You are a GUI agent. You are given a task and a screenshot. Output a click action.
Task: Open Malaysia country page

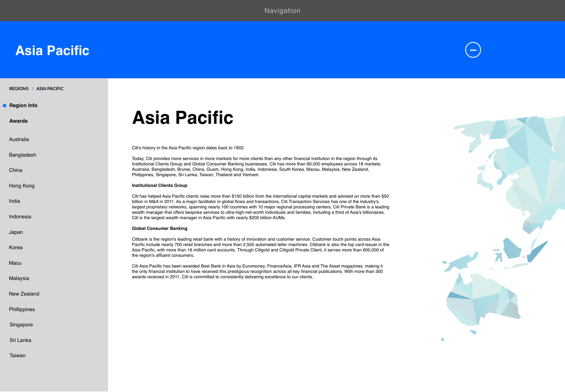pos(19,278)
